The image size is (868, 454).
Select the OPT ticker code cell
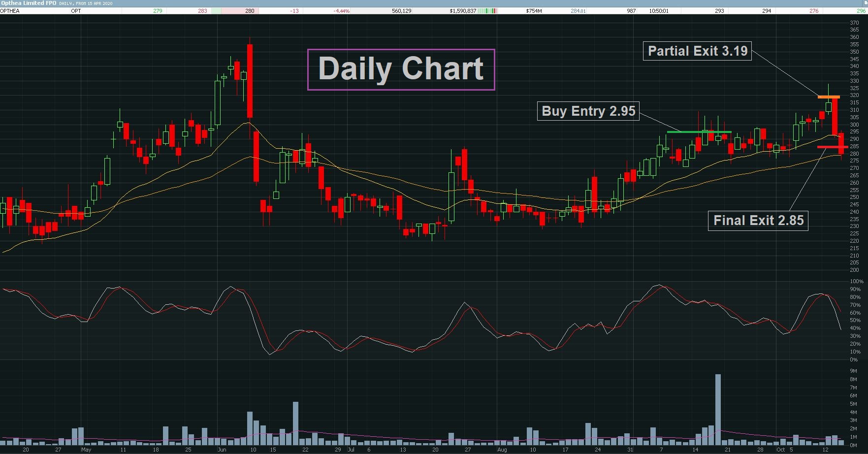pyautogui.click(x=76, y=11)
